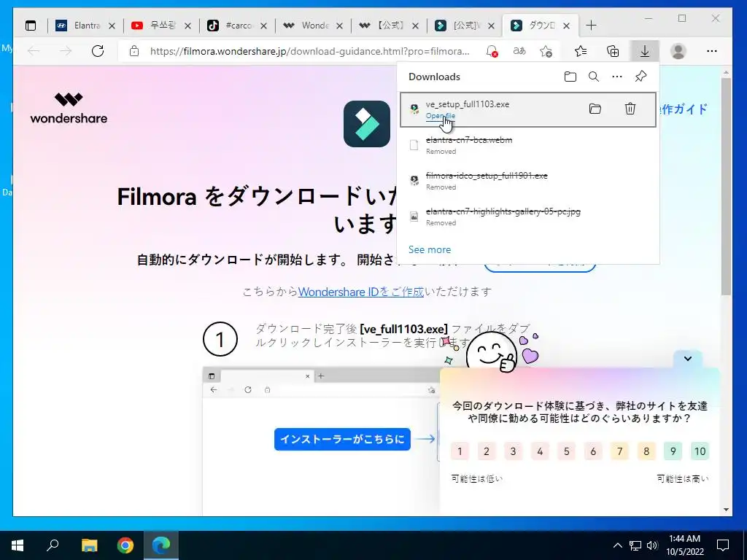Click the scrollbar down arrow
This screenshot has height=560, width=747.
click(x=726, y=510)
